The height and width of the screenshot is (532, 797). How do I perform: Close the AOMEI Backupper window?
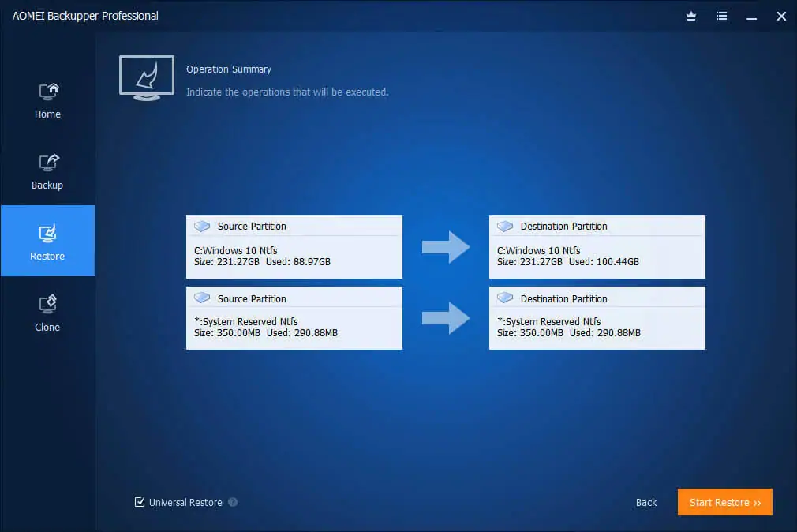click(781, 17)
